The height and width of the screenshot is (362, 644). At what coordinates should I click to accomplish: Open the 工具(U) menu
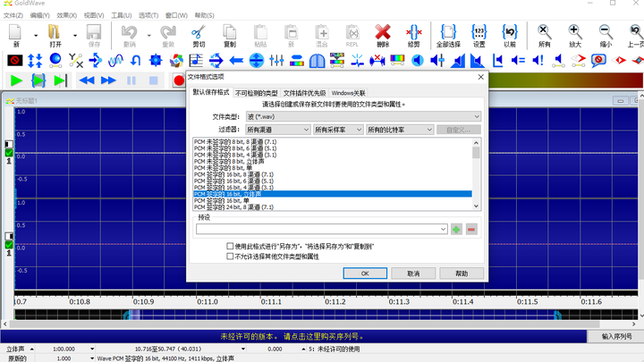pos(121,15)
